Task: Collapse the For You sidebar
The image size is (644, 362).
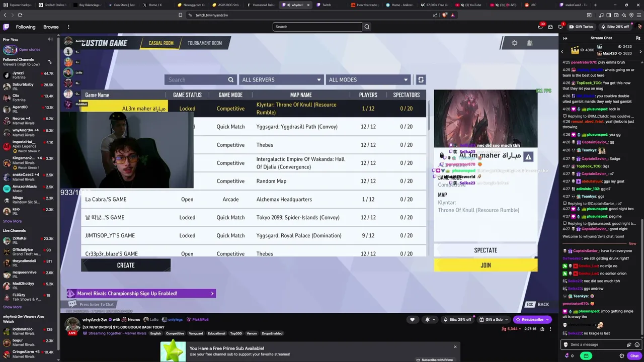Action: (x=50, y=39)
